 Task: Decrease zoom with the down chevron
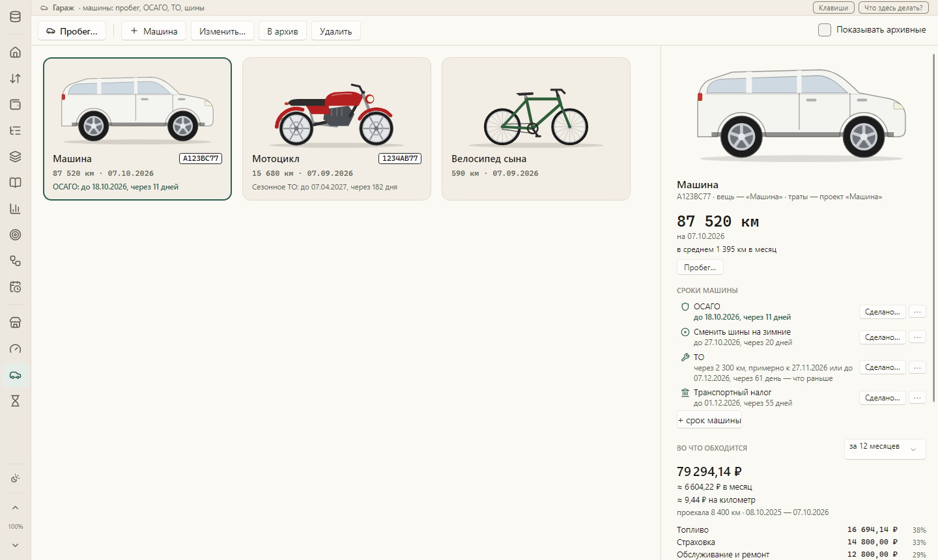16,545
